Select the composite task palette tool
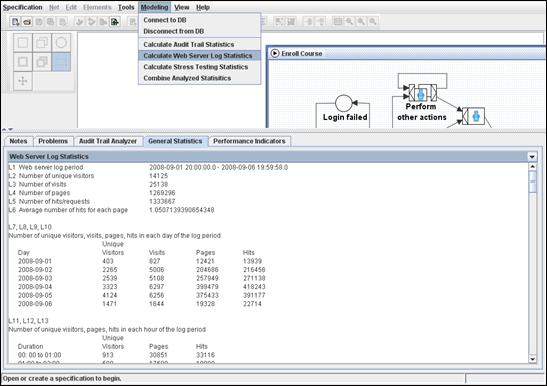547x386 pixels. [23, 62]
